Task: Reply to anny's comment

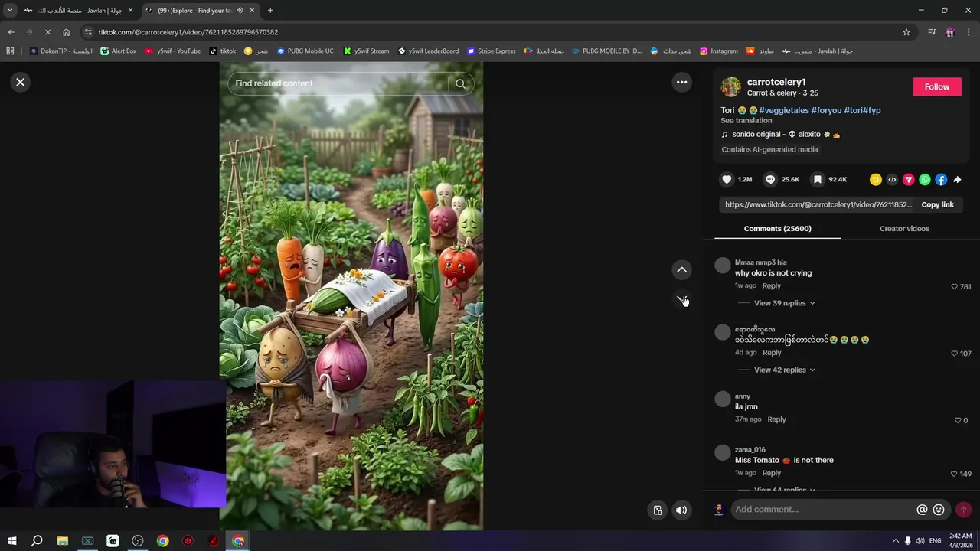Action: (x=776, y=419)
